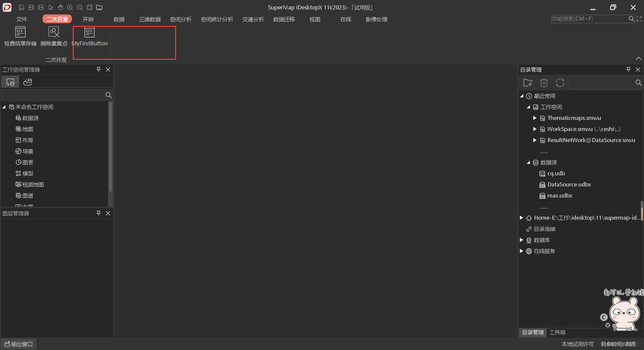Pin the 工作空间管理器 panel
644x350 pixels.
(x=99, y=70)
